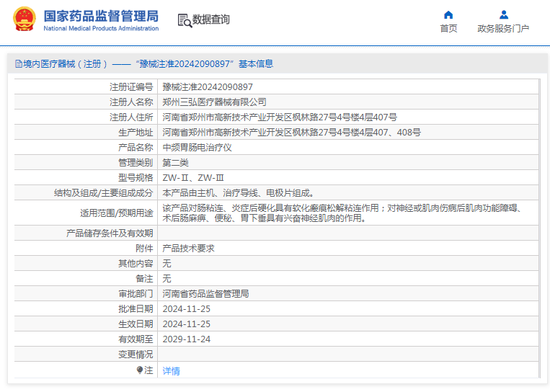Click 注册证编号 label
The width and height of the screenshot is (550, 392).
coord(131,87)
